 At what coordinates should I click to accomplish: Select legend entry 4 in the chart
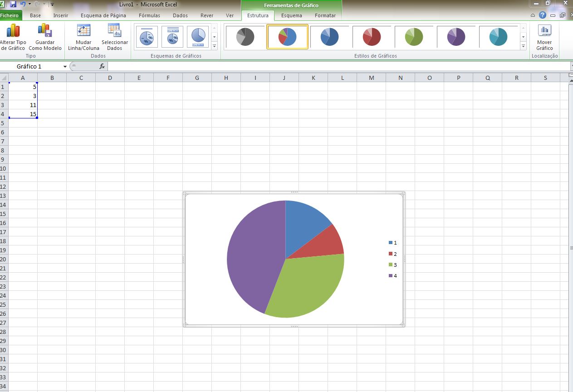coord(393,276)
